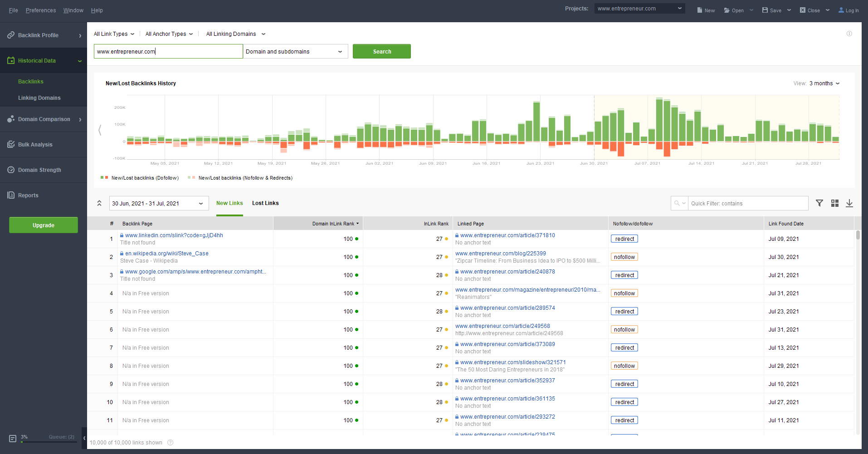Open the Backlink Profile sidebar section

tap(43, 35)
